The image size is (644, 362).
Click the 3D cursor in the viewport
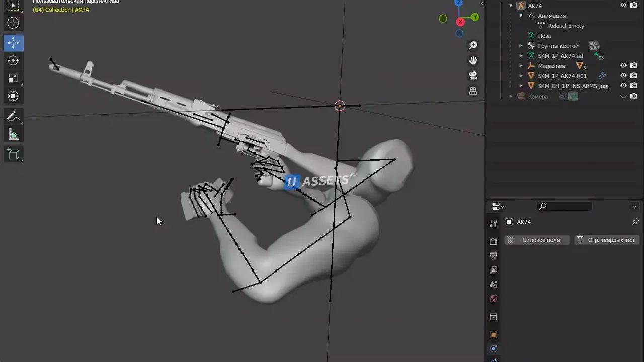(x=340, y=106)
